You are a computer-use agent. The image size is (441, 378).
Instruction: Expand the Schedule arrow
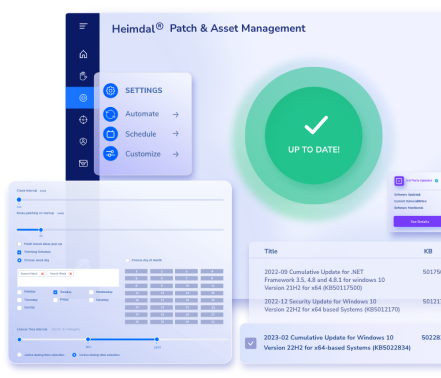click(x=176, y=134)
